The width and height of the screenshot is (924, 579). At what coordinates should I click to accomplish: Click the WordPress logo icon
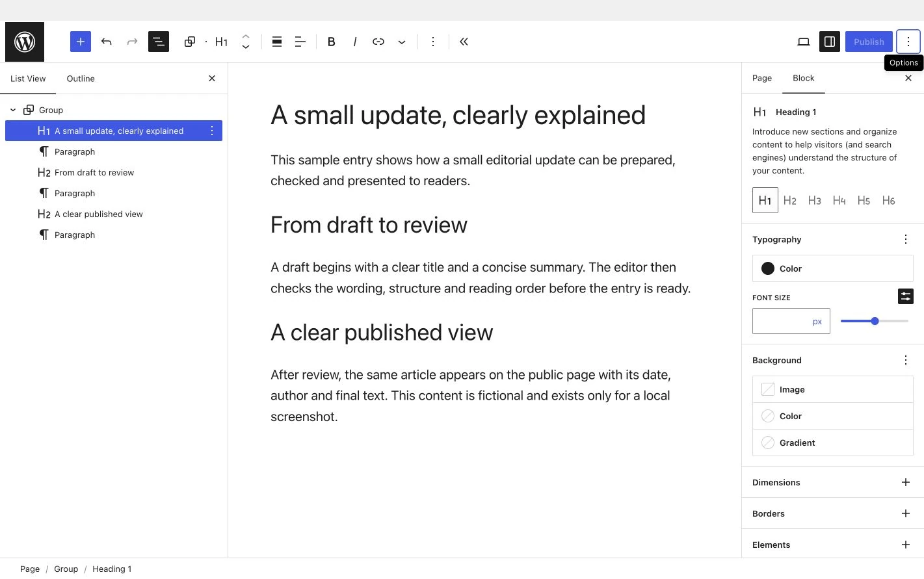(25, 42)
